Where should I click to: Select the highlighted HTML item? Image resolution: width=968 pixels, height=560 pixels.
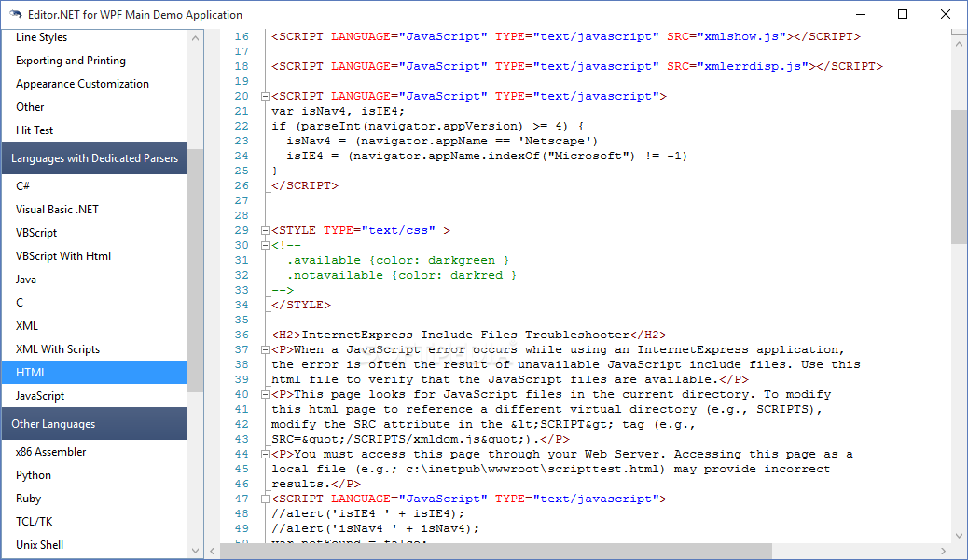pyautogui.click(x=94, y=373)
